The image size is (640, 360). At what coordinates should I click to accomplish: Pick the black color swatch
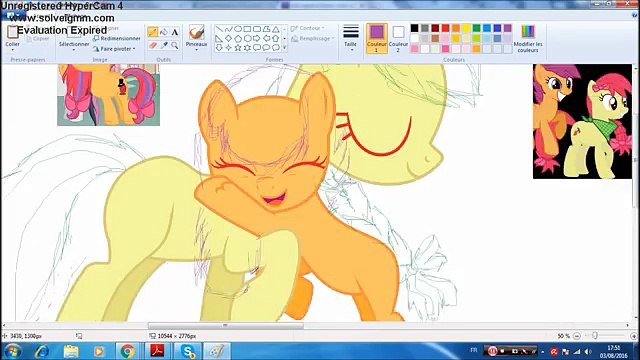tap(414, 28)
